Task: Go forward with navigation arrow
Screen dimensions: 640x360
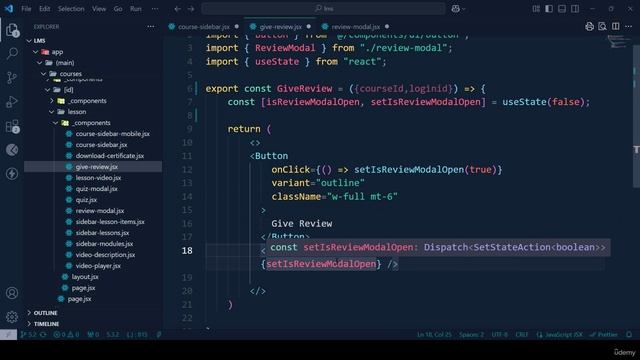Action: click(191, 9)
